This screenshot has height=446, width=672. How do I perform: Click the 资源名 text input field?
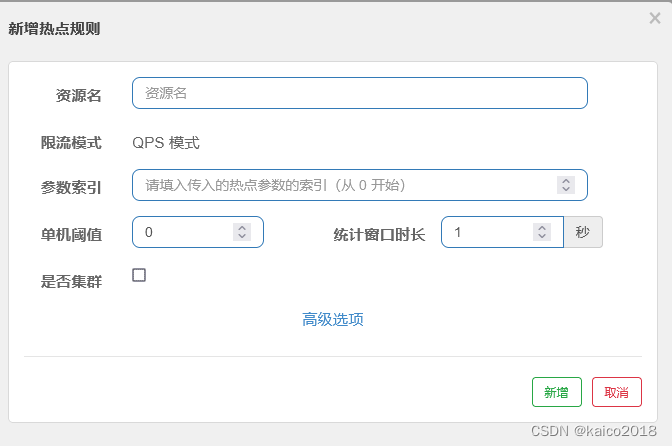[359, 93]
